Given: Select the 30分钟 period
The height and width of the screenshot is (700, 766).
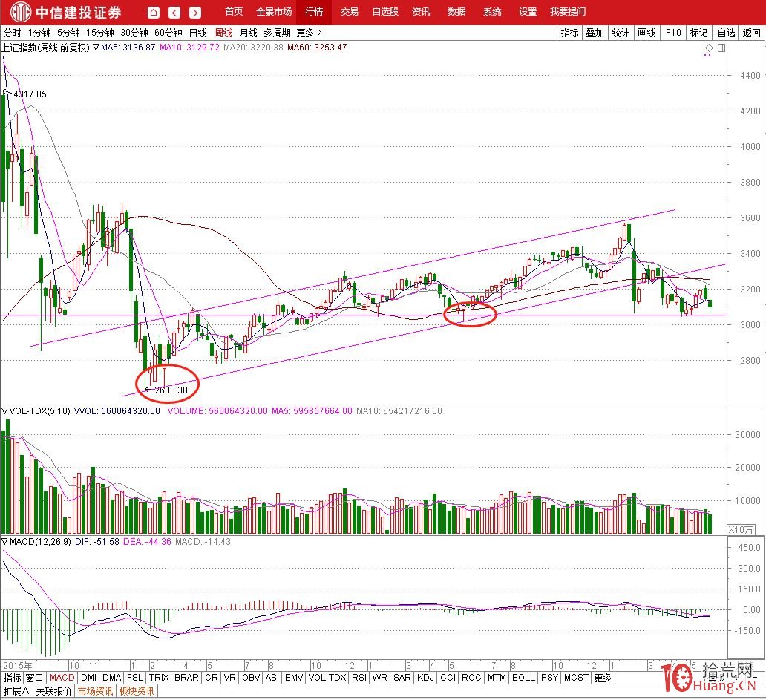Looking at the screenshot, I should point(134,33).
